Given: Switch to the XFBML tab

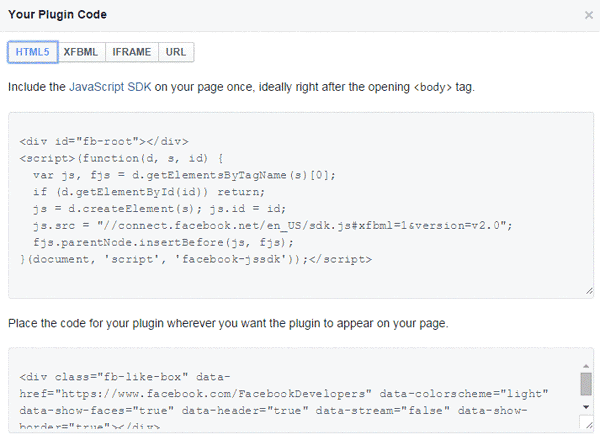Looking at the screenshot, I should (81, 52).
